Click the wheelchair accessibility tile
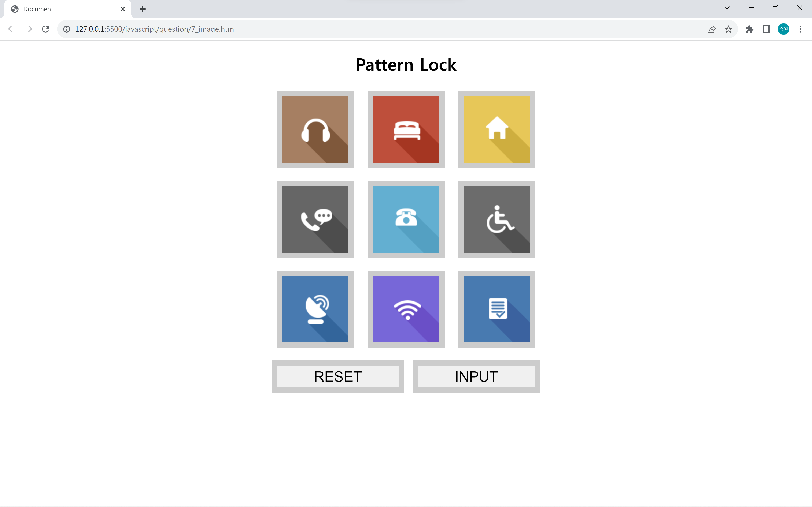The width and height of the screenshot is (812, 507). coord(496,219)
